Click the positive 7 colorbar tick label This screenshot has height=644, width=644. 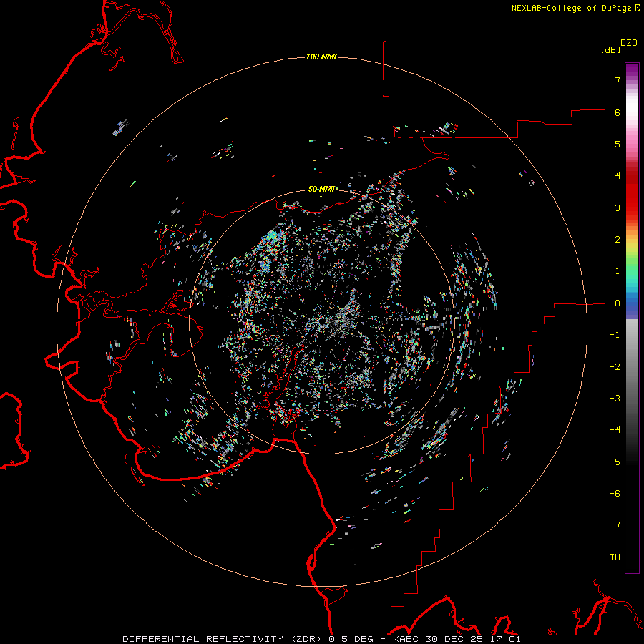tap(618, 80)
